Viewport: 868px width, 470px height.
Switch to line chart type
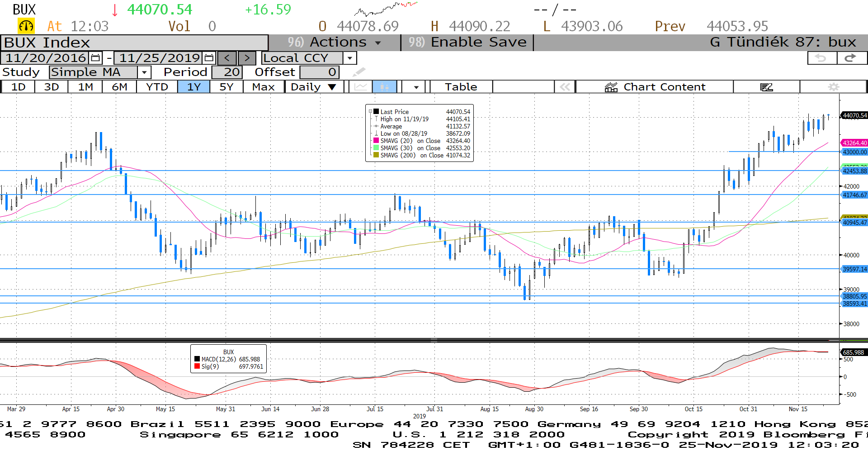361,87
